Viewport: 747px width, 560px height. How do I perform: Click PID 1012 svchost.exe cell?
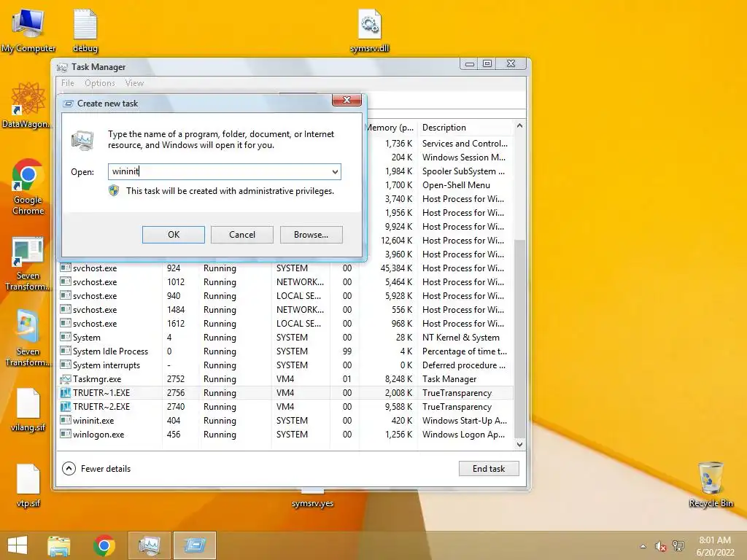click(x=175, y=282)
